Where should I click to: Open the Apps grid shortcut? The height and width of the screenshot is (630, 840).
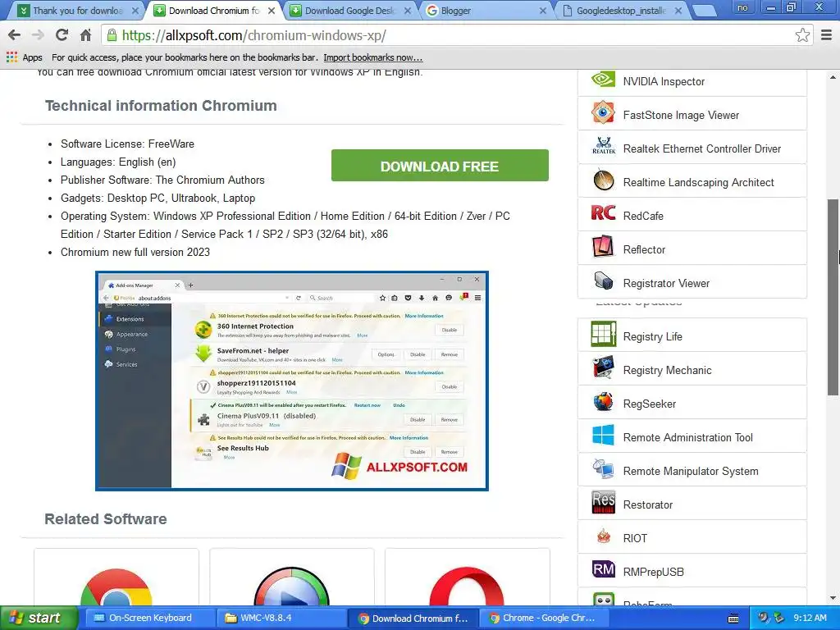(x=24, y=57)
